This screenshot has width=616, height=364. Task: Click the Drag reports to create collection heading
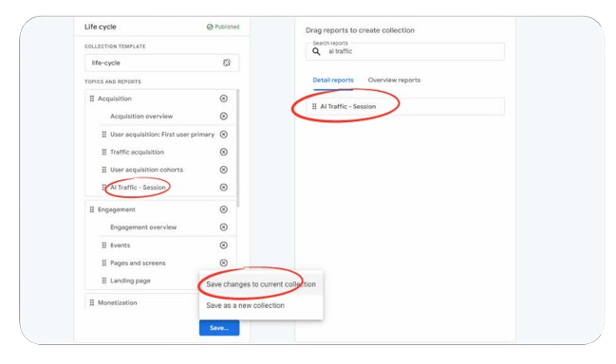(360, 30)
